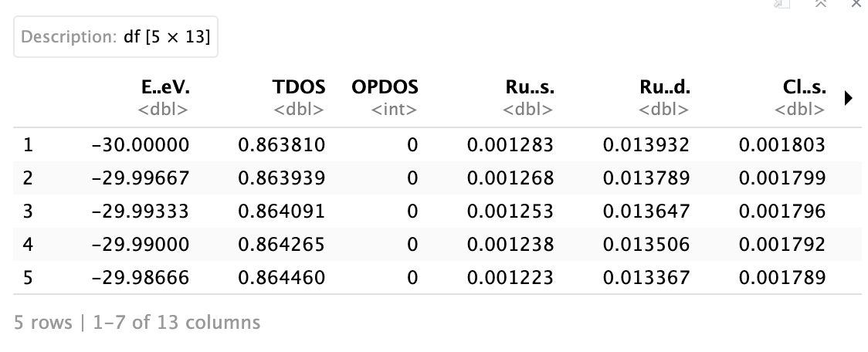Click Cl..s. value 0.001789
Image resolution: width=868 pixels, height=352 pixels.
(782, 277)
